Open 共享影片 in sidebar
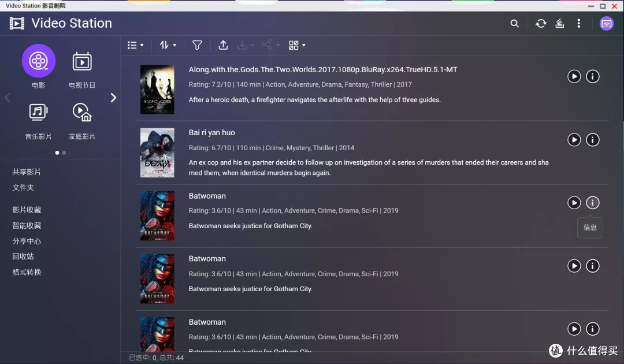Viewport: 624px width, 364px height. click(x=26, y=172)
